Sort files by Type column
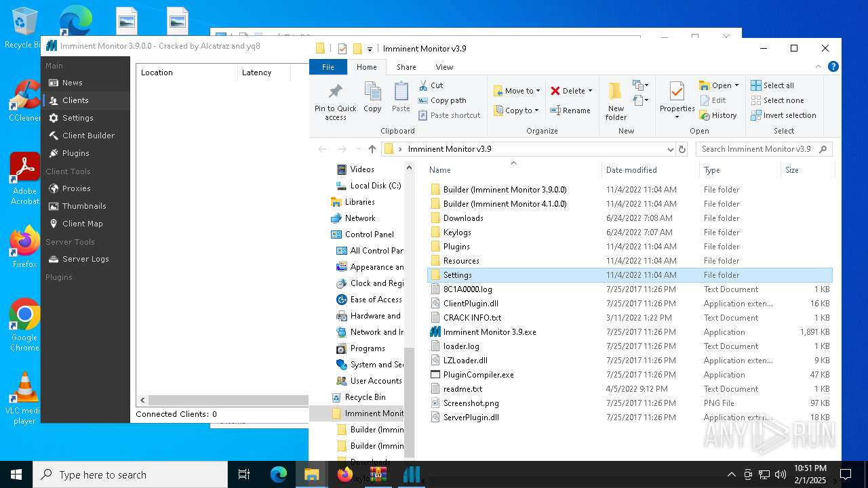The height and width of the screenshot is (488, 868). coord(739,170)
